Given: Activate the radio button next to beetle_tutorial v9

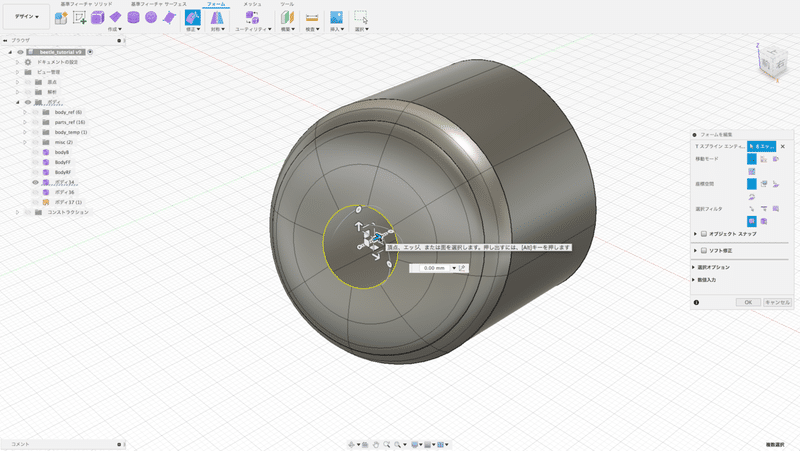Looking at the screenshot, I should (x=90, y=52).
